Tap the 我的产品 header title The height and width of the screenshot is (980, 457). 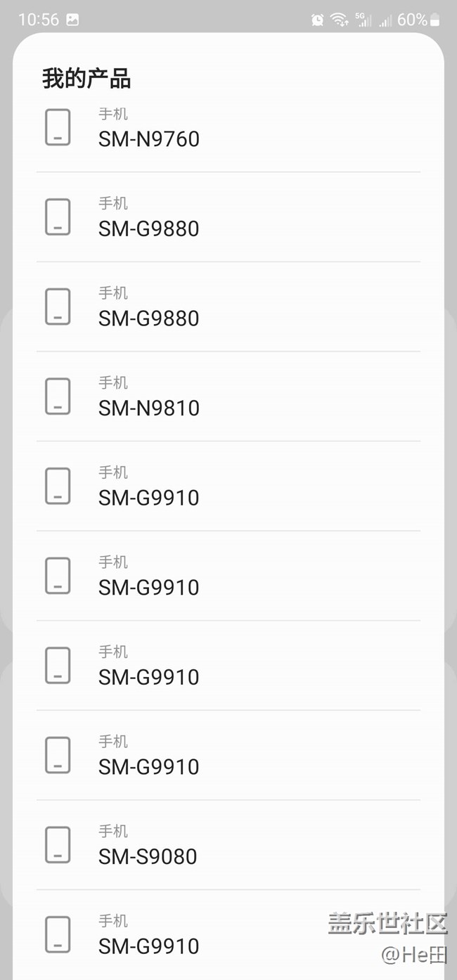click(86, 79)
